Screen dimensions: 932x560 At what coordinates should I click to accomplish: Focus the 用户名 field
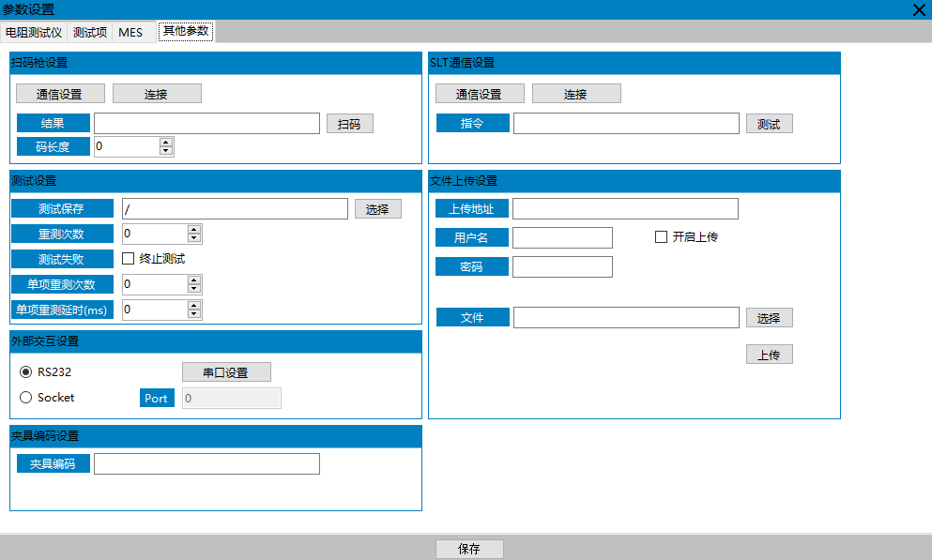(x=562, y=237)
